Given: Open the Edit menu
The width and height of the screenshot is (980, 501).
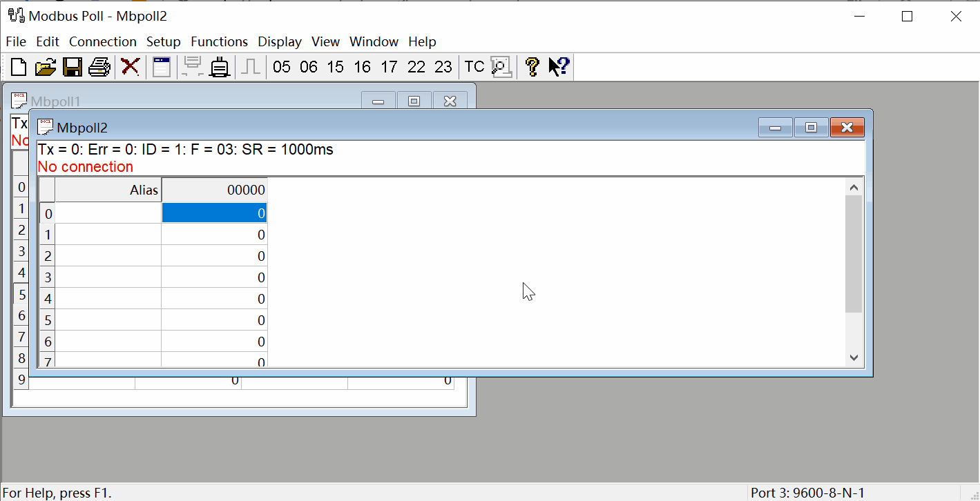Looking at the screenshot, I should coord(48,41).
